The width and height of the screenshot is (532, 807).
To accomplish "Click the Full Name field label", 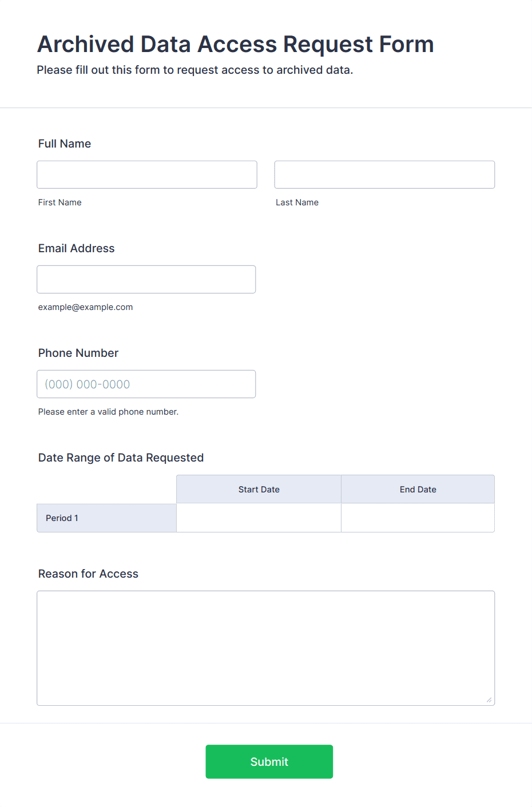I will tap(65, 144).
